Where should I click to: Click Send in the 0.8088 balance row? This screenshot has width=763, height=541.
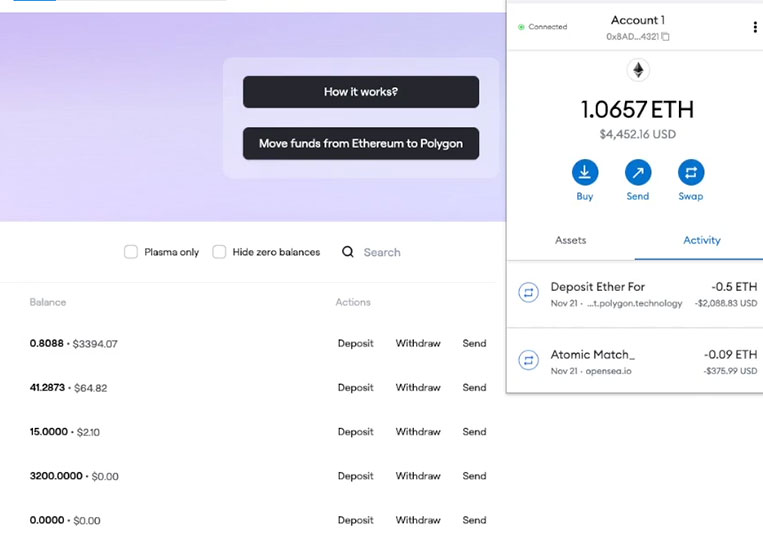(x=474, y=343)
